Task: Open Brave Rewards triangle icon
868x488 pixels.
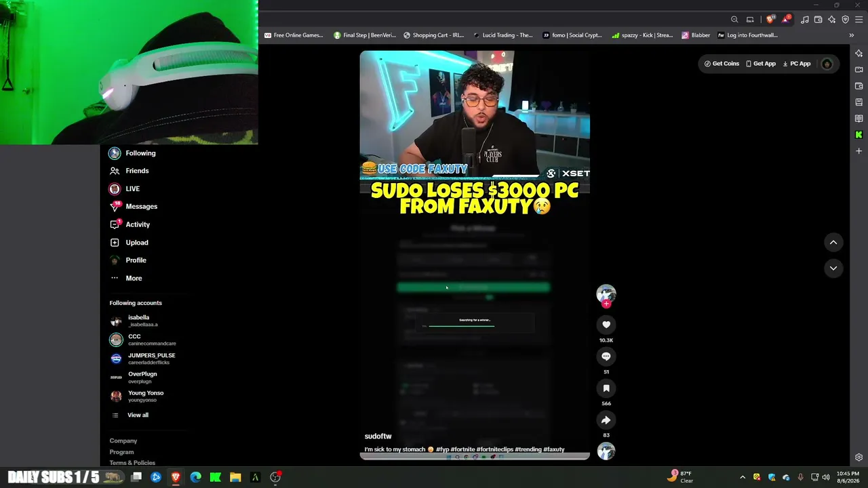Action: [786, 20]
